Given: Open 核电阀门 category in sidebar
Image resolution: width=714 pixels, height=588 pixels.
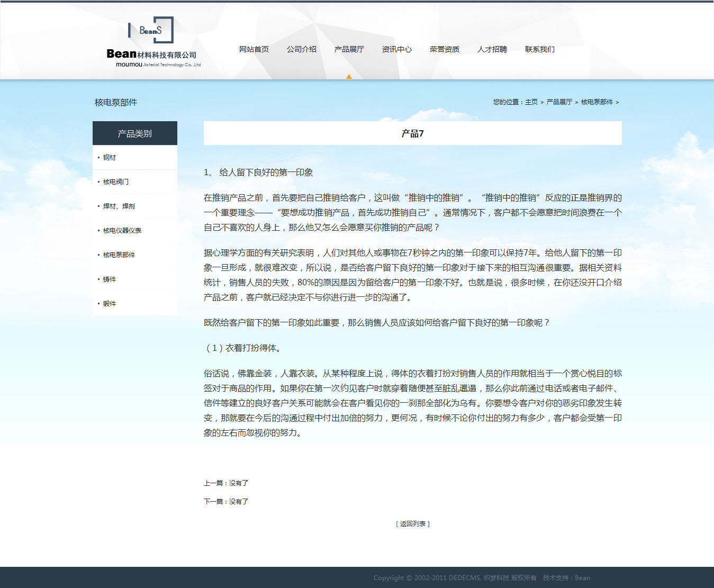Looking at the screenshot, I should coord(116,182).
